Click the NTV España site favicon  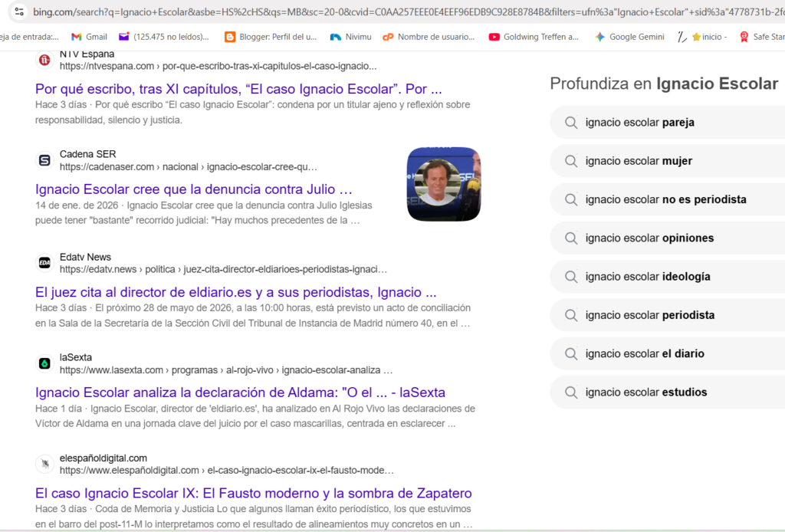44,60
